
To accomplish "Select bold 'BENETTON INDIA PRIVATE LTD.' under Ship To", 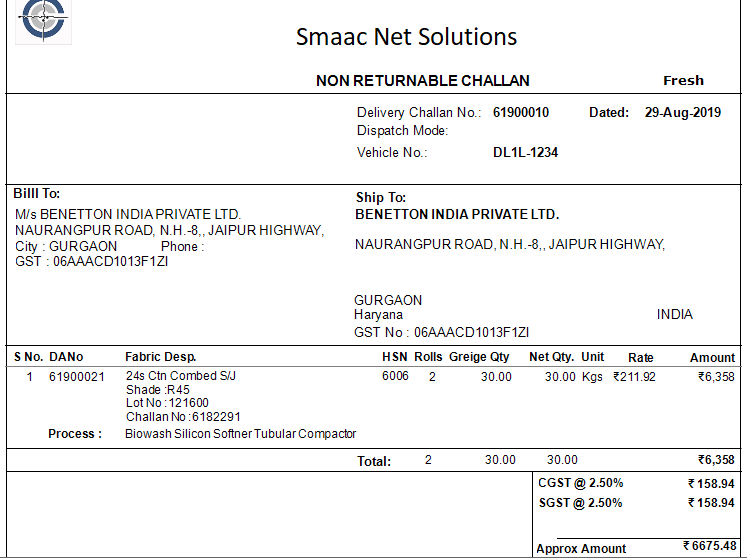I will [457, 214].
